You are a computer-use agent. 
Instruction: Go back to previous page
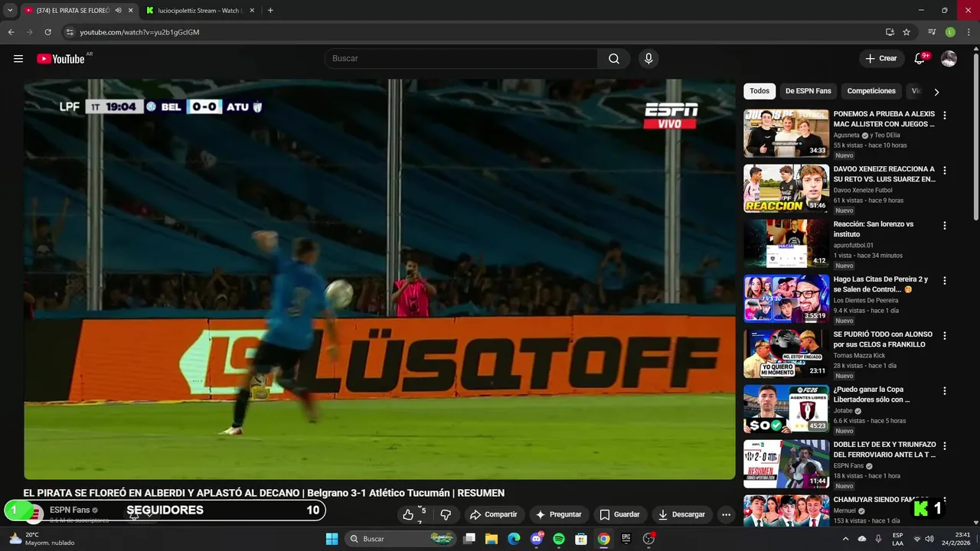(x=11, y=32)
